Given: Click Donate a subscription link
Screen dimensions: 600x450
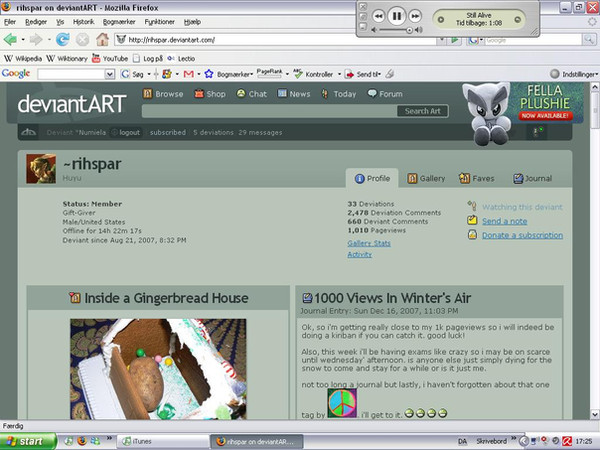Looking at the screenshot, I should tap(522, 235).
